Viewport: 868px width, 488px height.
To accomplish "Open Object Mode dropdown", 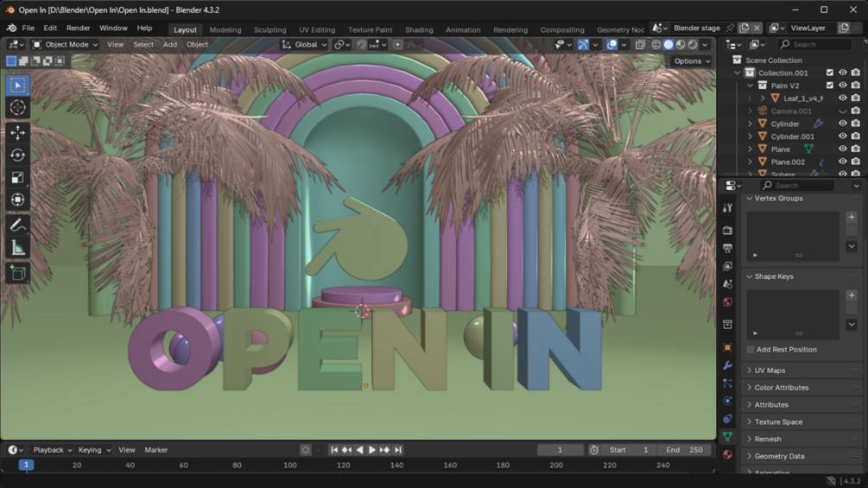I will tap(65, 45).
